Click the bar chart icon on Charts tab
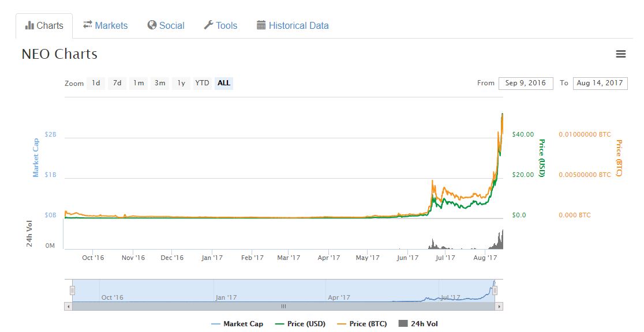 tap(29, 25)
